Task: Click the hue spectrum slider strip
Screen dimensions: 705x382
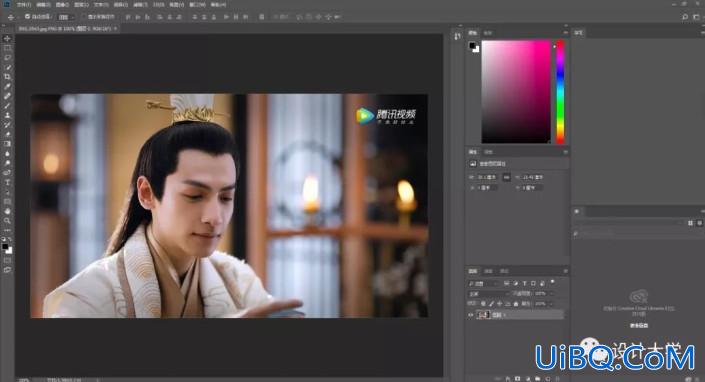Action: (560, 92)
